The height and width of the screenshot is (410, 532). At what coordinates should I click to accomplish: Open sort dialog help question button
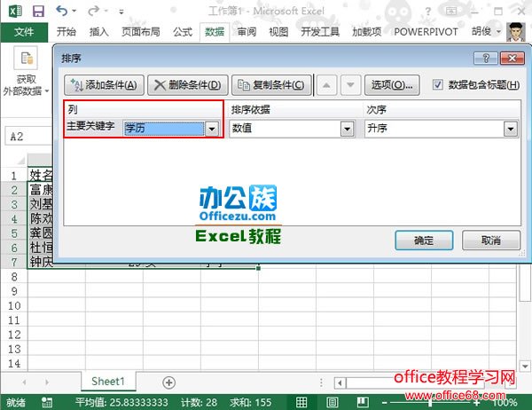tap(486, 59)
